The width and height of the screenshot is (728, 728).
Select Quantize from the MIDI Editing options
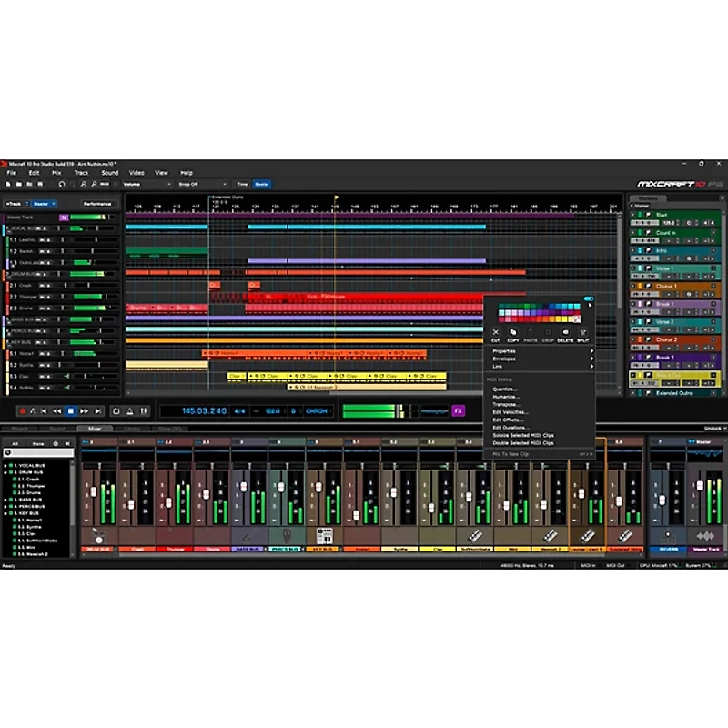pos(504,389)
